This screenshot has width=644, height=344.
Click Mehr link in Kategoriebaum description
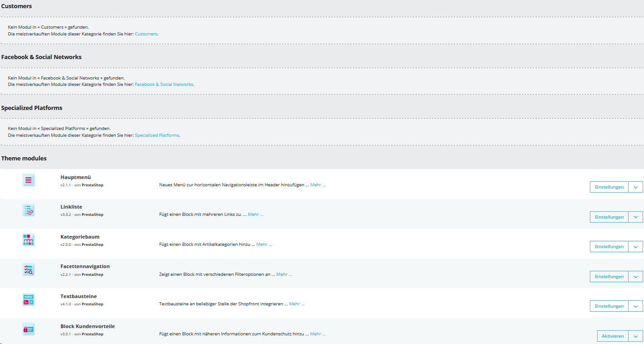[x=264, y=244]
